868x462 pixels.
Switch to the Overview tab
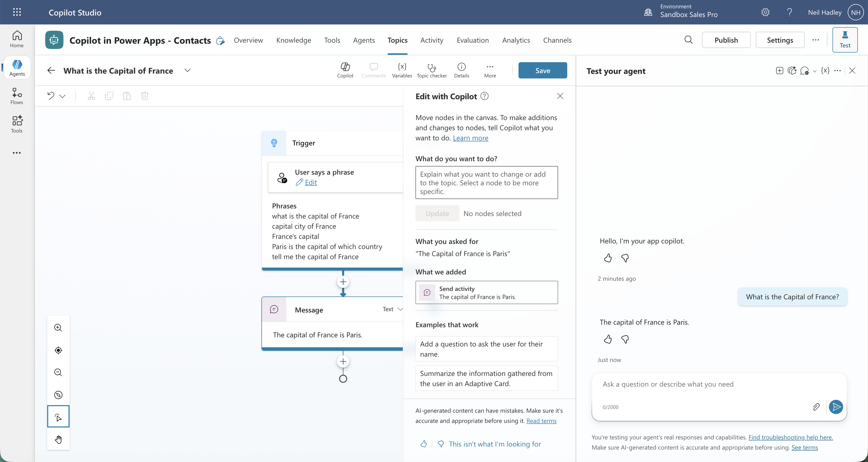(x=248, y=40)
